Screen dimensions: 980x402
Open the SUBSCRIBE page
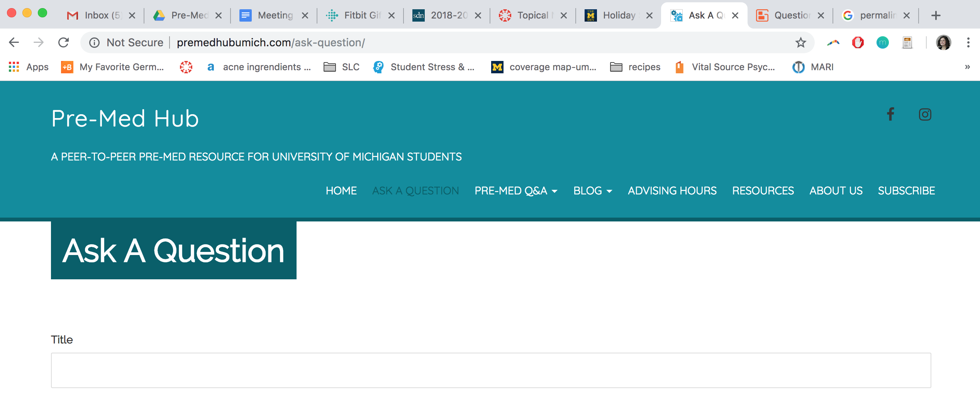[906, 191]
